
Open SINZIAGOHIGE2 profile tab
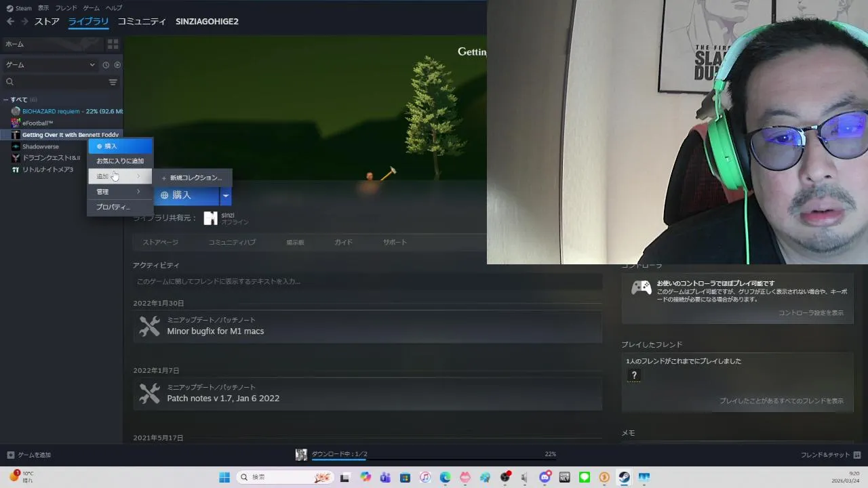pos(207,22)
